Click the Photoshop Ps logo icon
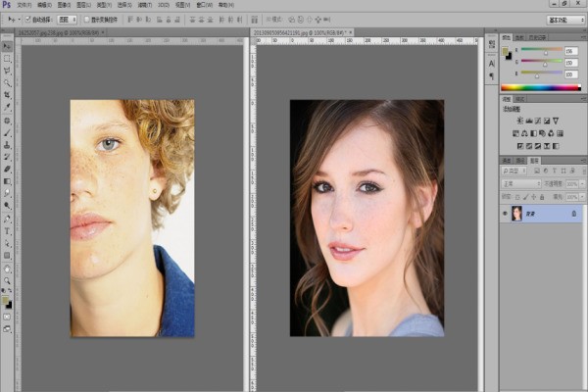 click(x=7, y=5)
